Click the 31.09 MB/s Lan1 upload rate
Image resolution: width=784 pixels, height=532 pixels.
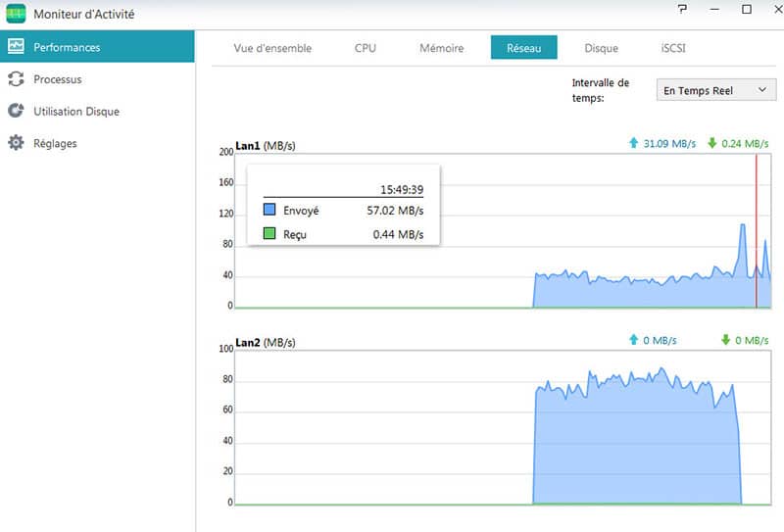click(x=669, y=143)
